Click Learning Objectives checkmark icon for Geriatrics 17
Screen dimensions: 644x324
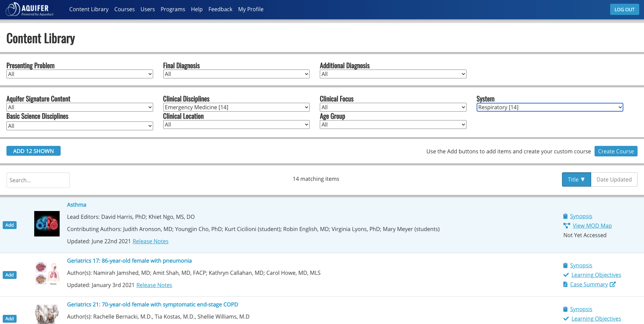click(566, 275)
